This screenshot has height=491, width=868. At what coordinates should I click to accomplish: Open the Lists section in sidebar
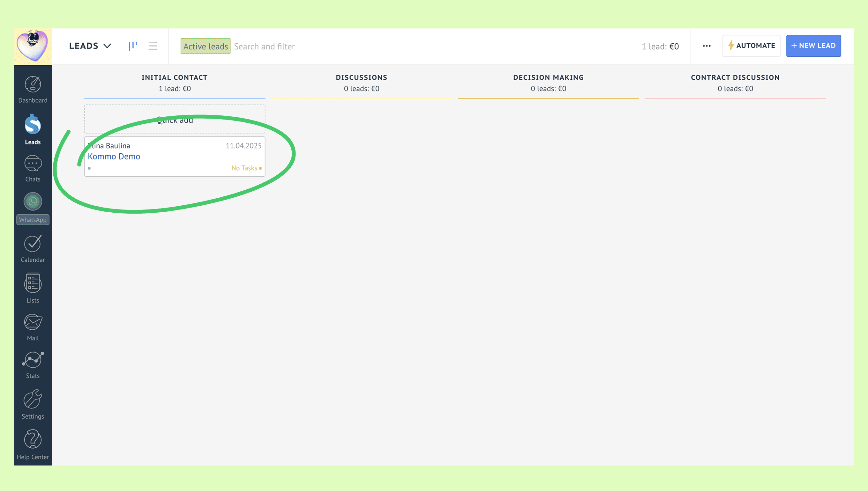click(x=33, y=288)
